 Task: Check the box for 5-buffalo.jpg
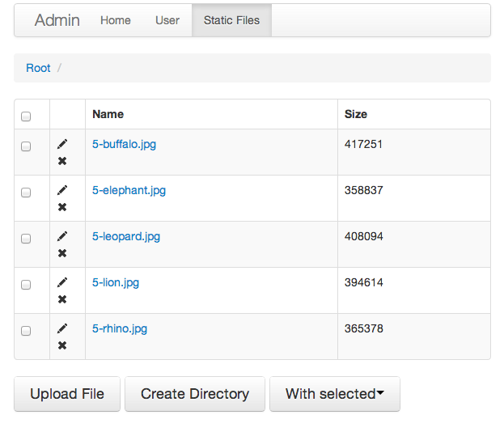pos(26,146)
